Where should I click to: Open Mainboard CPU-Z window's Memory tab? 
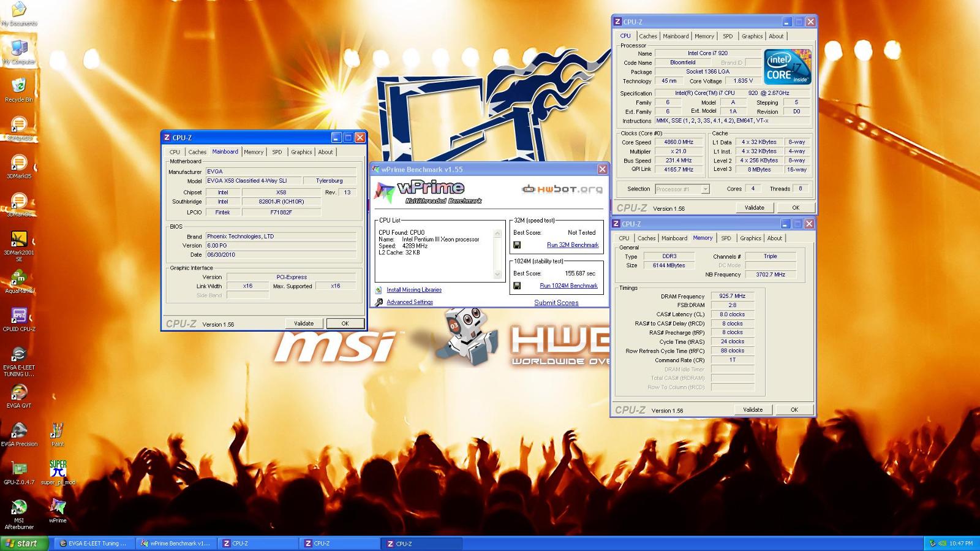[x=254, y=152]
